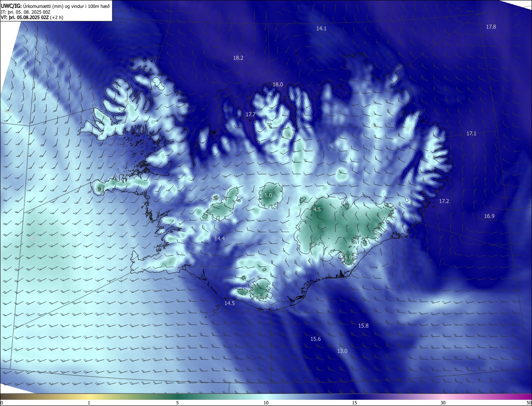Click the 14.4 value label
Viewport: 532px width, 406px height.
point(219,239)
